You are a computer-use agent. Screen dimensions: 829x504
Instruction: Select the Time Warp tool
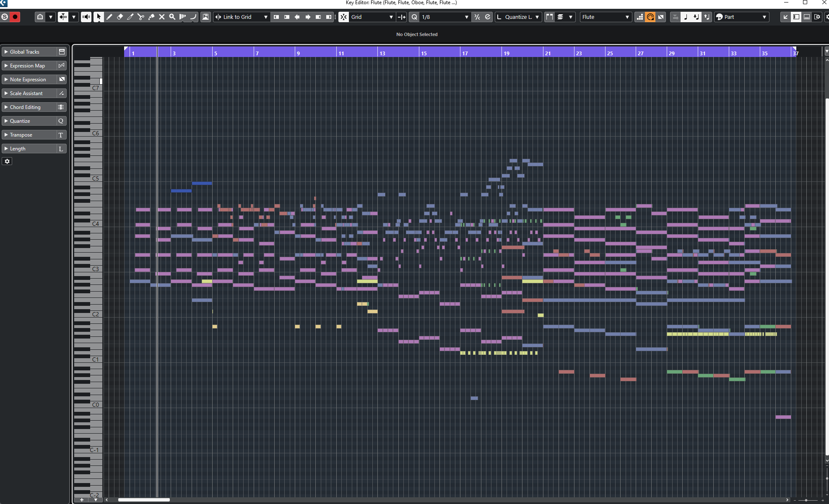coord(183,17)
